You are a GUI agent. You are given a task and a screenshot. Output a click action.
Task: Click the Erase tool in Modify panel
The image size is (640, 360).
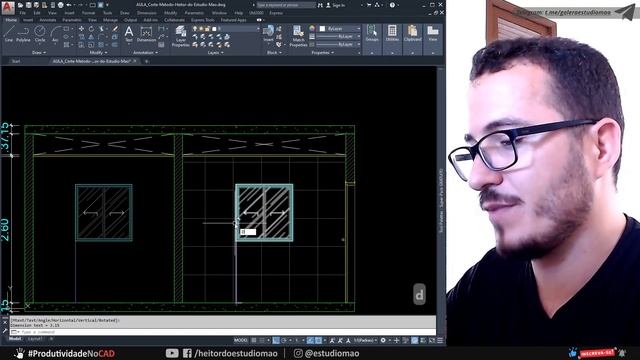click(115, 29)
